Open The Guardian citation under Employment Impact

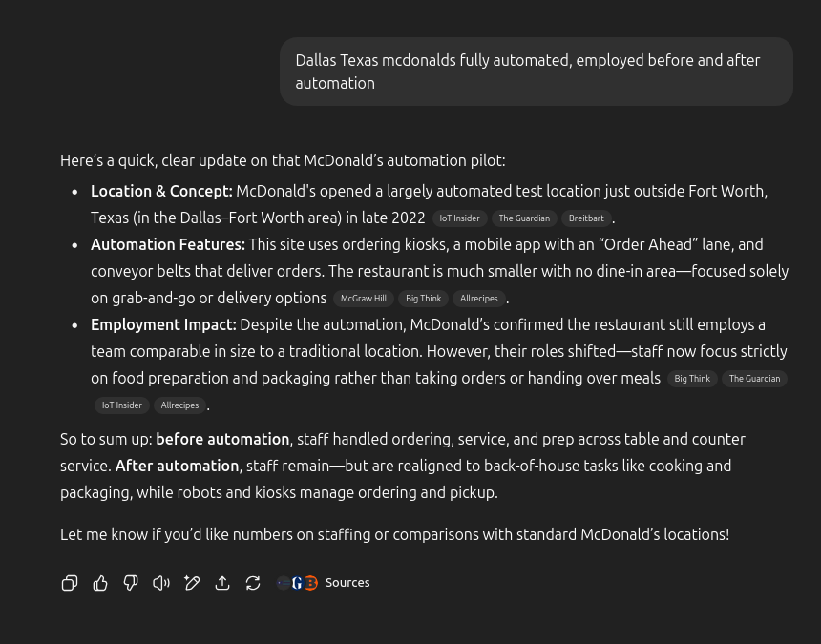754,379
